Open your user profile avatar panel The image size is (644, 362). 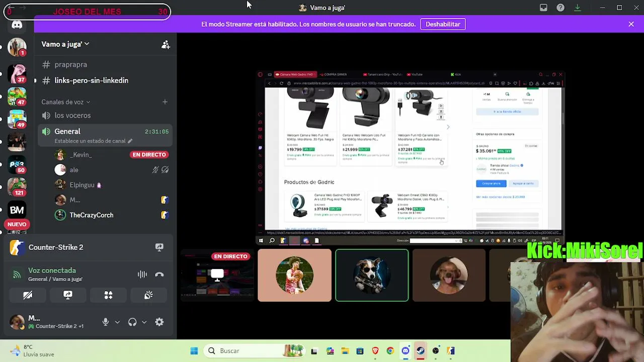click(x=17, y=322)
